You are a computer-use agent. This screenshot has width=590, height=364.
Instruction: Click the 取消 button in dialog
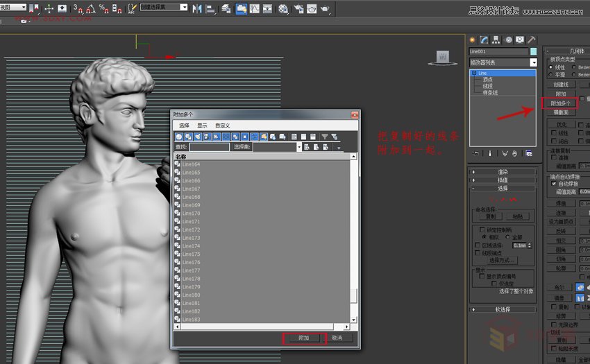coord(337,338)
